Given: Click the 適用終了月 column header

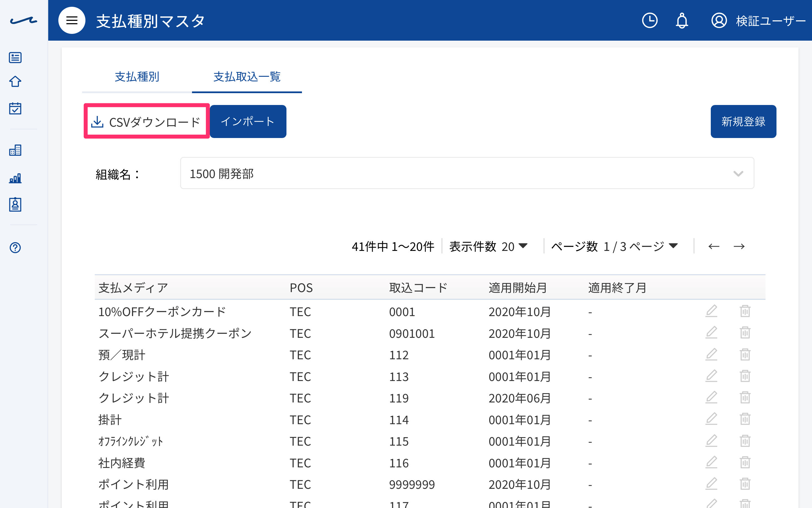Looking at the screenshot, I should pos(617,288).
